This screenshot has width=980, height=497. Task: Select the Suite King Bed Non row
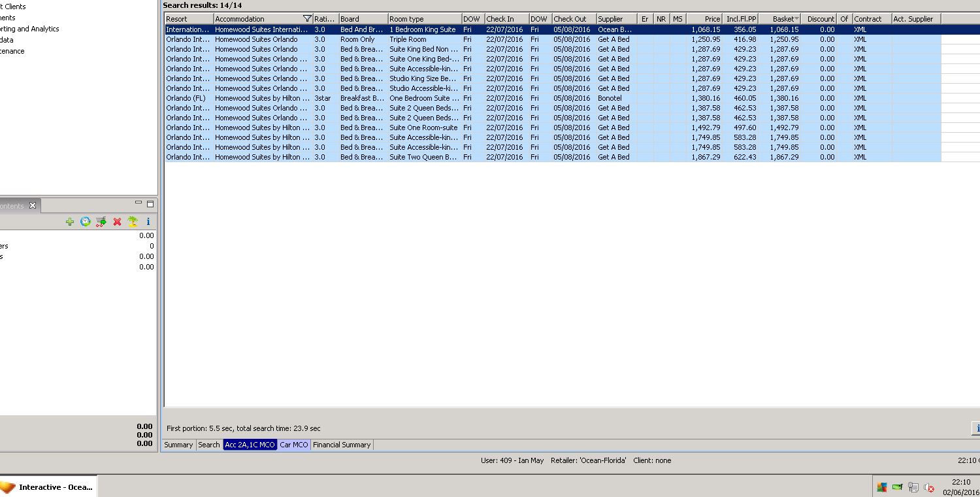pyautogui.click(x=553, y=49)
